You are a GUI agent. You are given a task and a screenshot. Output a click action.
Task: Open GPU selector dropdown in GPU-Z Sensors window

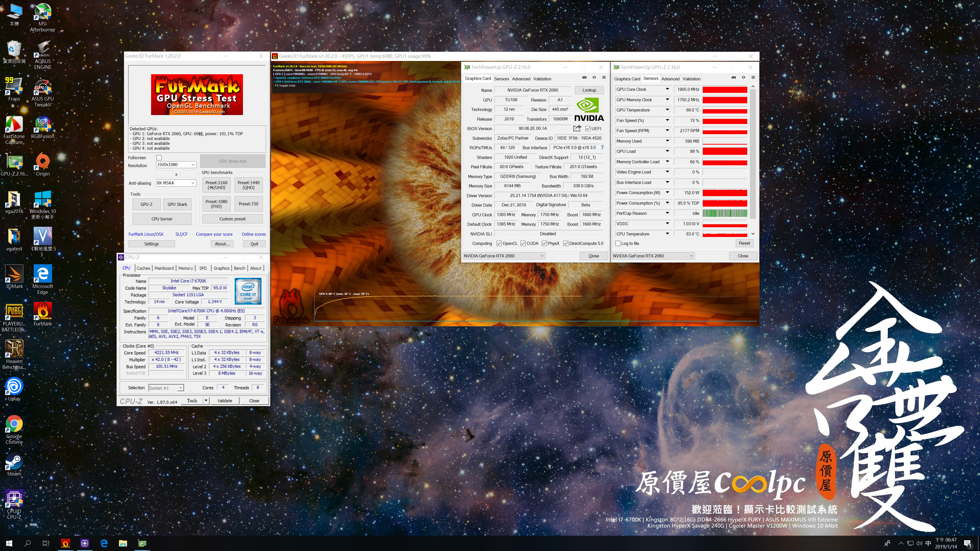click(x=653, y=256)
